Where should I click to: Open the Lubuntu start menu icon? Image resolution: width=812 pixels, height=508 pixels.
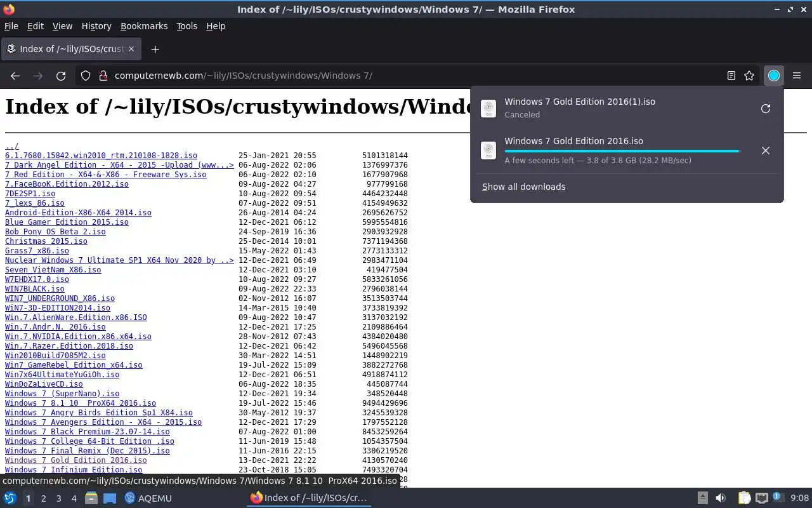coord(10,498)
